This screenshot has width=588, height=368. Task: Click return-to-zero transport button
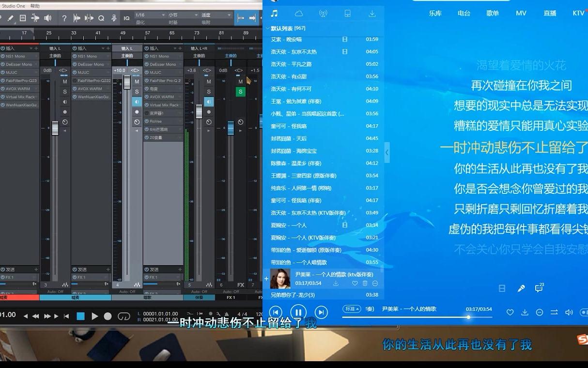pos(66,316)
